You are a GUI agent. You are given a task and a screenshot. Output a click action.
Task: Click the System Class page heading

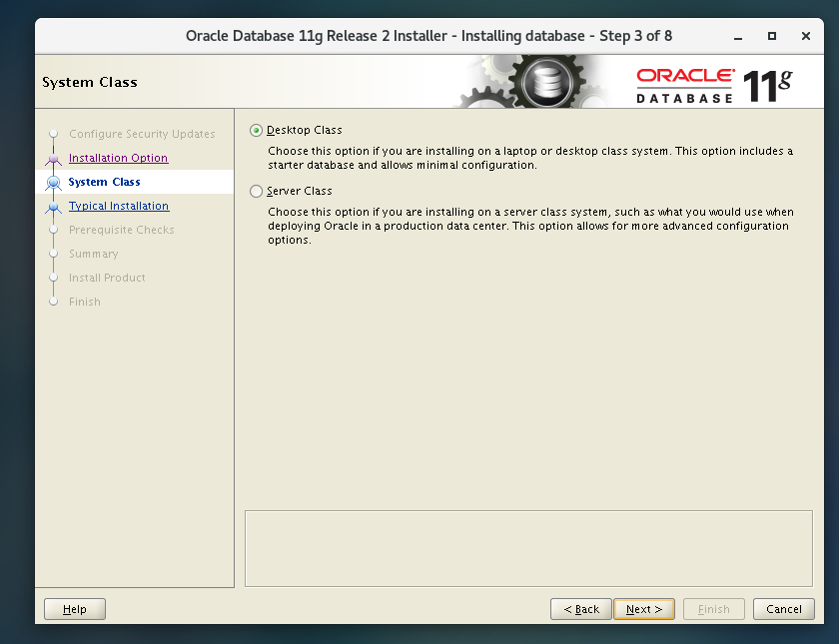click(90, 82)
